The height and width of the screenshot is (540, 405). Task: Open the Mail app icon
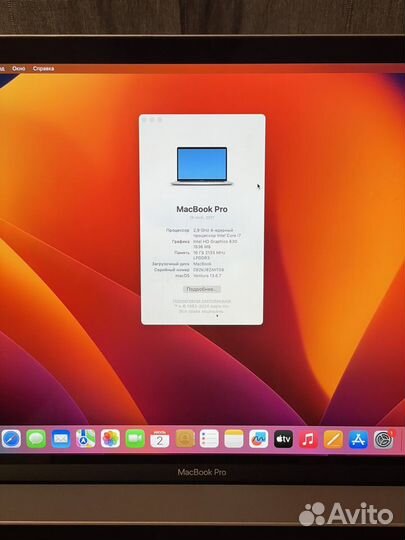pos(61,439)
